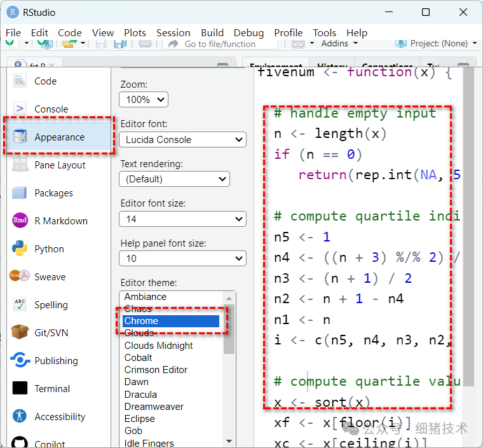This screenshot has height=448, width=483.
Task: Click the workspace panes grid icon
Action: 298,44
